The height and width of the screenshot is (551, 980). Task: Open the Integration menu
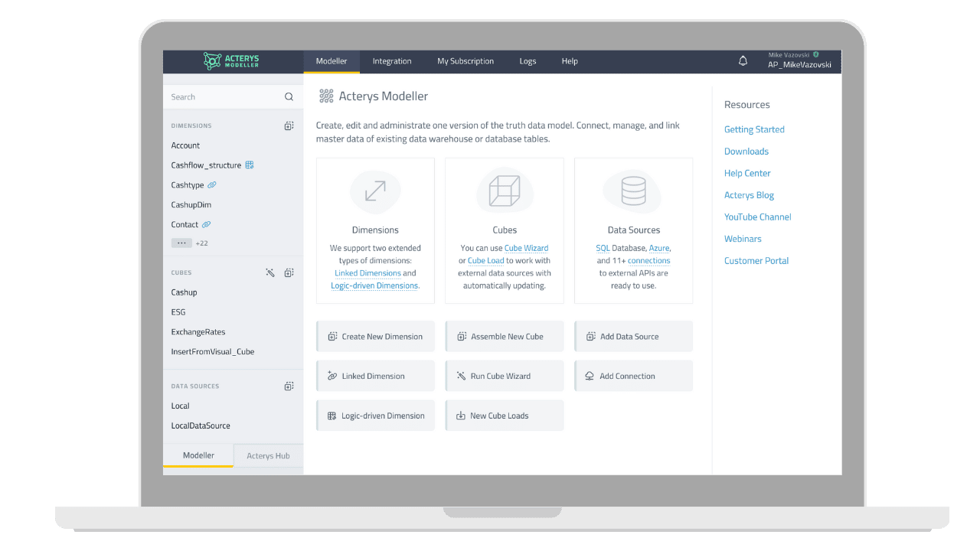point(392,61)
